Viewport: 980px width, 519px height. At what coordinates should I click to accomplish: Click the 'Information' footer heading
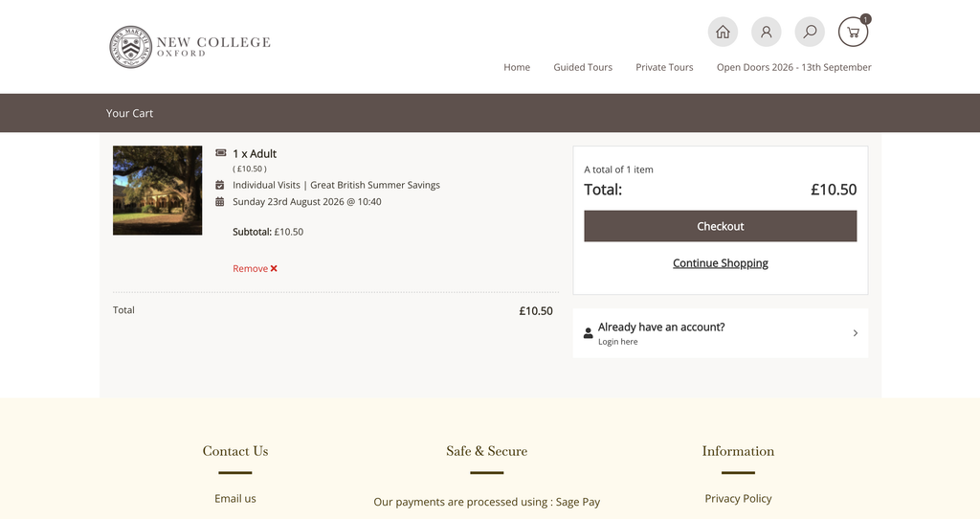point(738,451)
